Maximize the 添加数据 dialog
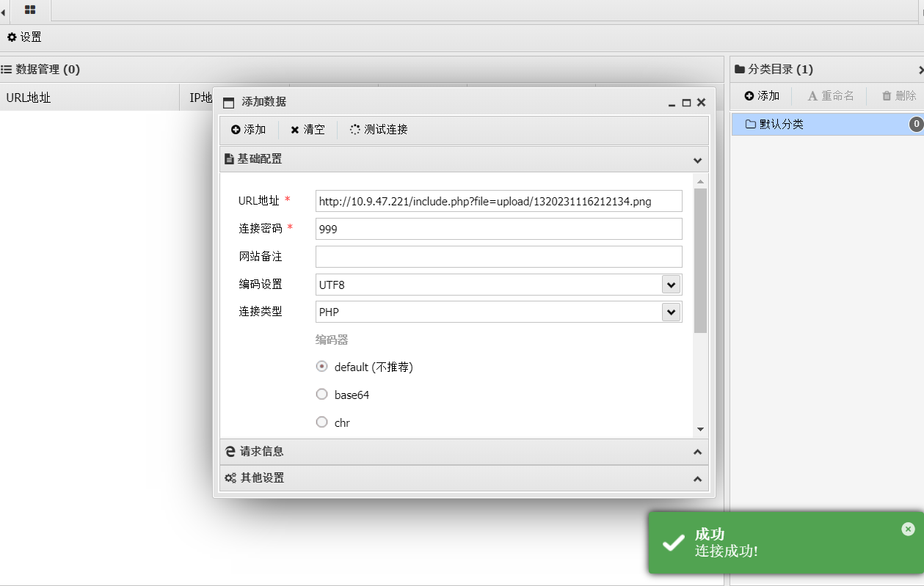Viewport: 924px width, 586px height. pos(686,103)
